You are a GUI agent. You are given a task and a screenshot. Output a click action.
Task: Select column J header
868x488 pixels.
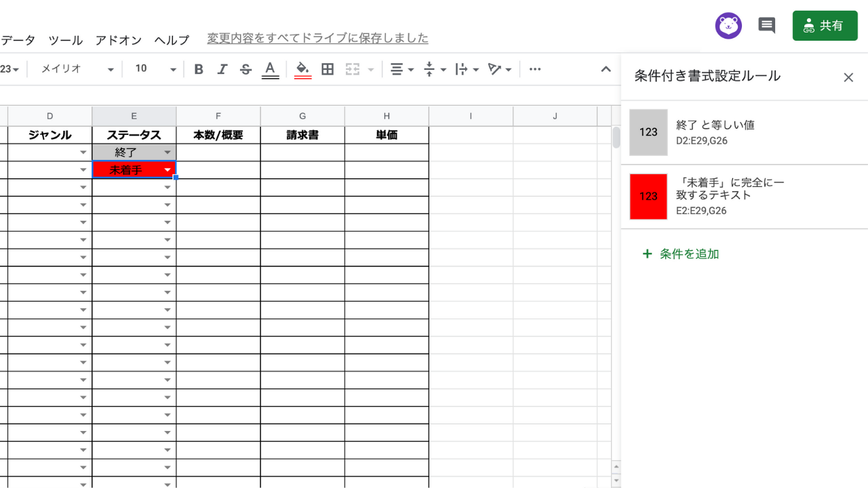pos(555,116)
